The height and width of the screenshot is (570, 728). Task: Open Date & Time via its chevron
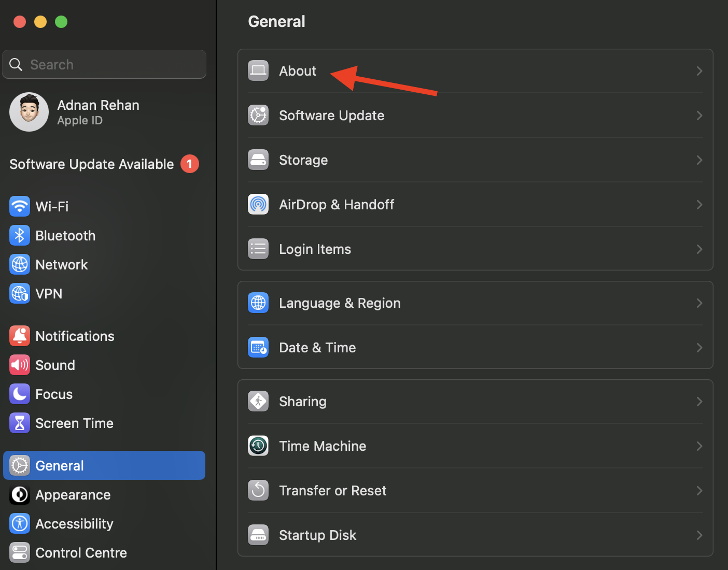pos(699,348)
